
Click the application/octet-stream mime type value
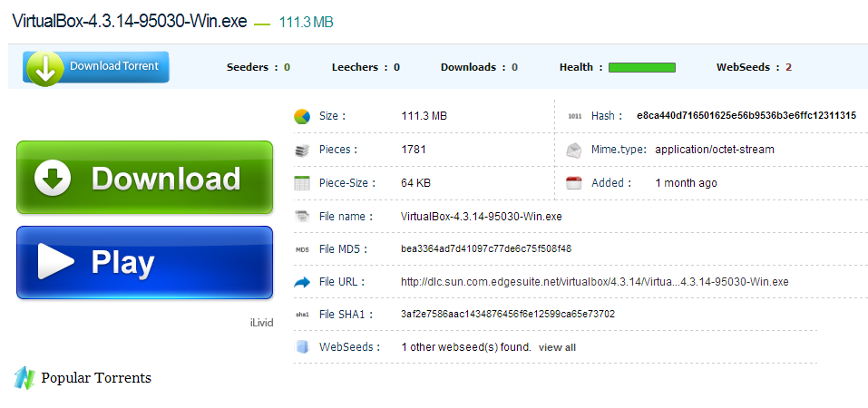click(x=715, y=150)
